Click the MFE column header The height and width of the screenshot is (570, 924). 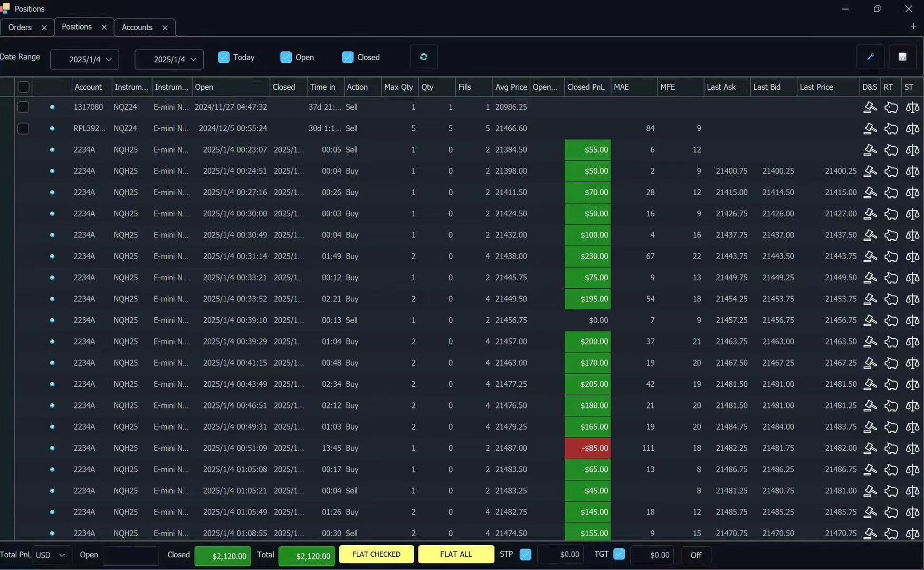680,87
